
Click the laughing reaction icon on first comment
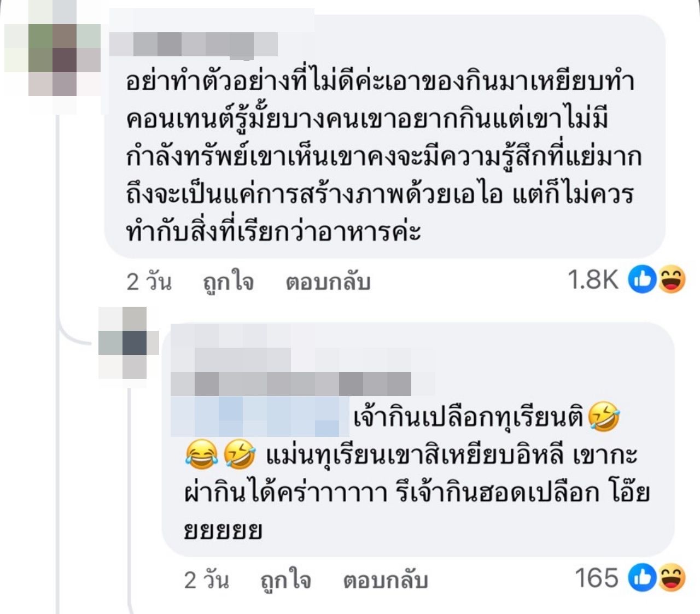click(672, 279)
